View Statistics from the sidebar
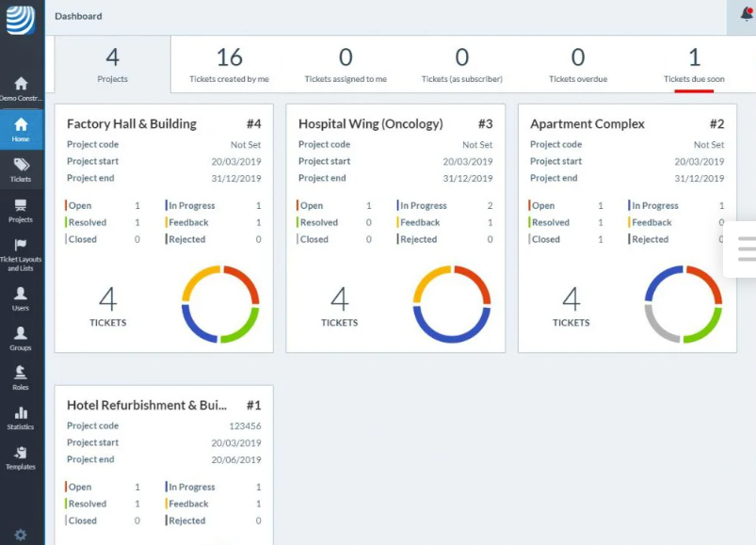Viewport: 756px width, 545px height. [21, 417]
